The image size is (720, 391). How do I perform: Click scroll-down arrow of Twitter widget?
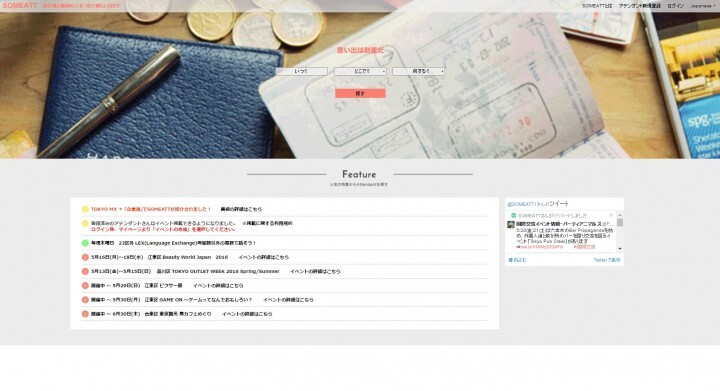tap(620, 249)
